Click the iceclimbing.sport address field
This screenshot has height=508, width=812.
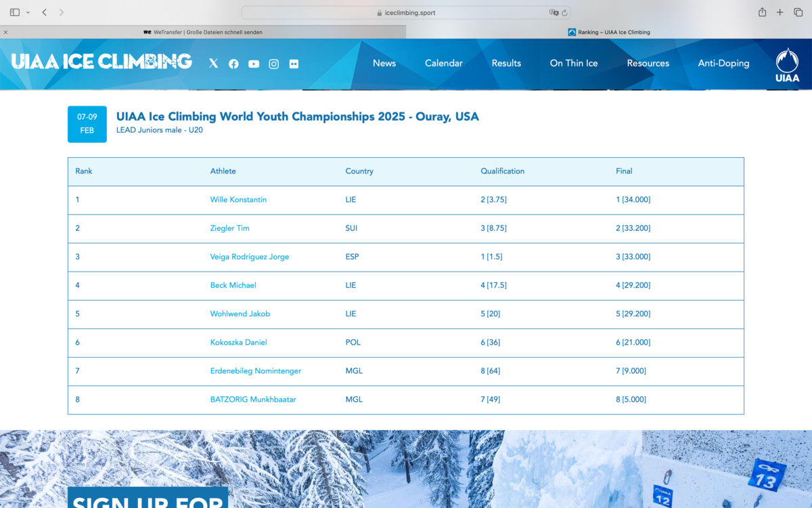[x=406, y=12]
